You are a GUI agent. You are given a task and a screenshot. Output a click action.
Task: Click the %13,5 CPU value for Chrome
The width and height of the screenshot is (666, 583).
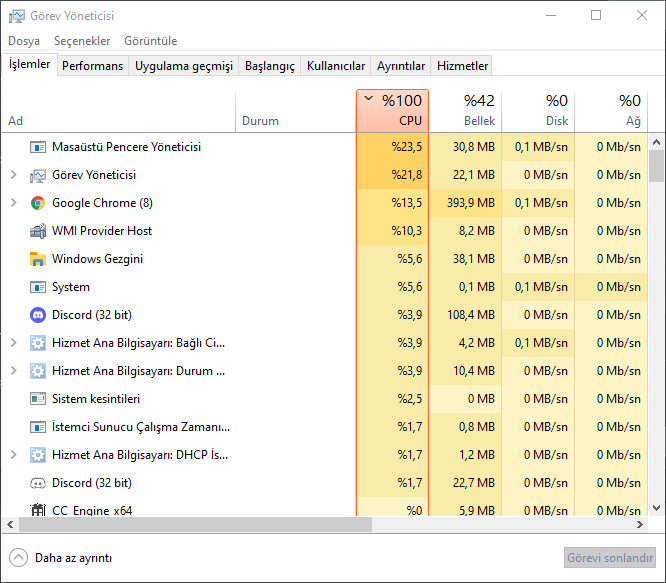pyautogui.click(x=407, y=203)
